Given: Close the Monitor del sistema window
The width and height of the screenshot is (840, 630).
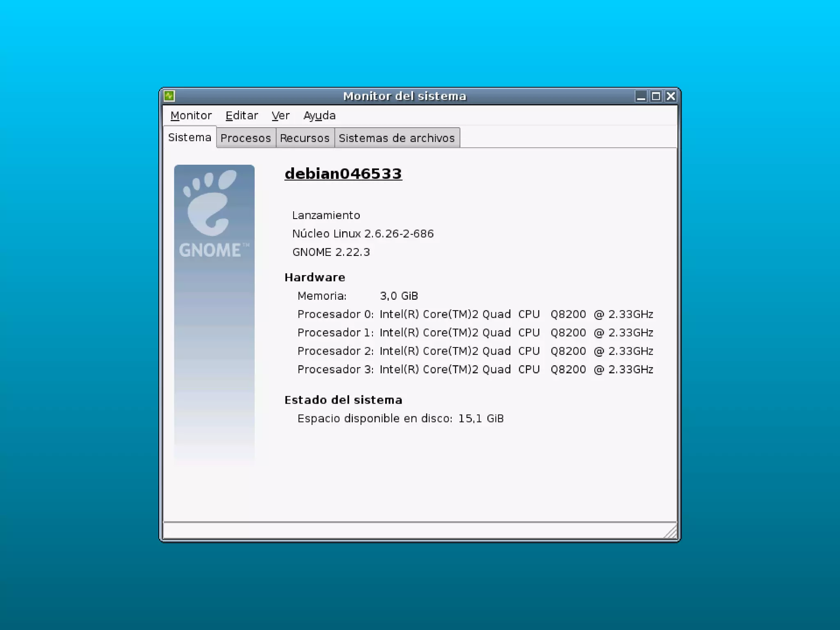Looking at the screenshot, I should [671, 96].
